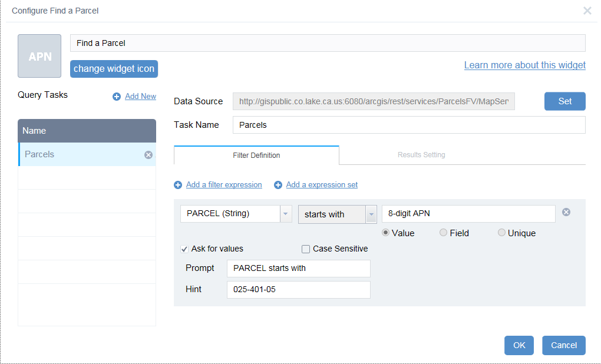The image size is (601, 364).
Task: Remove the Parcels query task
Action: [148, 155]
